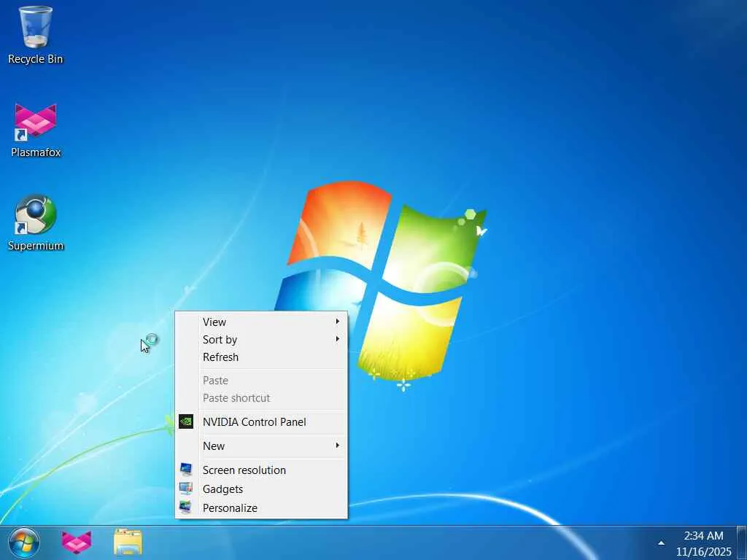
Task: Click the Plasmafox label text
Action: pos(36,152)
